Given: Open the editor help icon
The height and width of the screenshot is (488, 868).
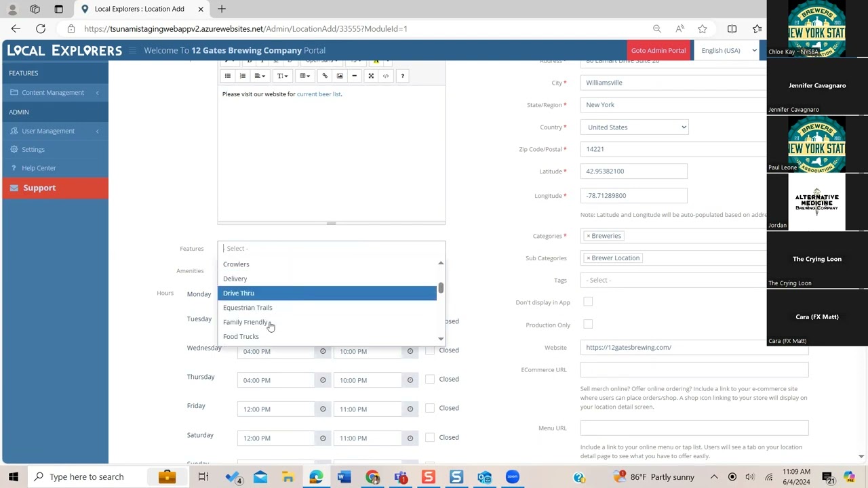Looking at the screenshot, I should pyautogui.click(x=402, y=76).
